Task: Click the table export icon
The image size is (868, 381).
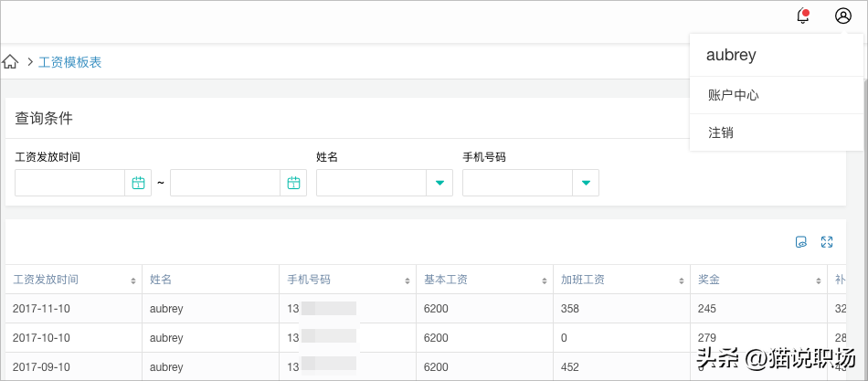Action: point(801,242)
